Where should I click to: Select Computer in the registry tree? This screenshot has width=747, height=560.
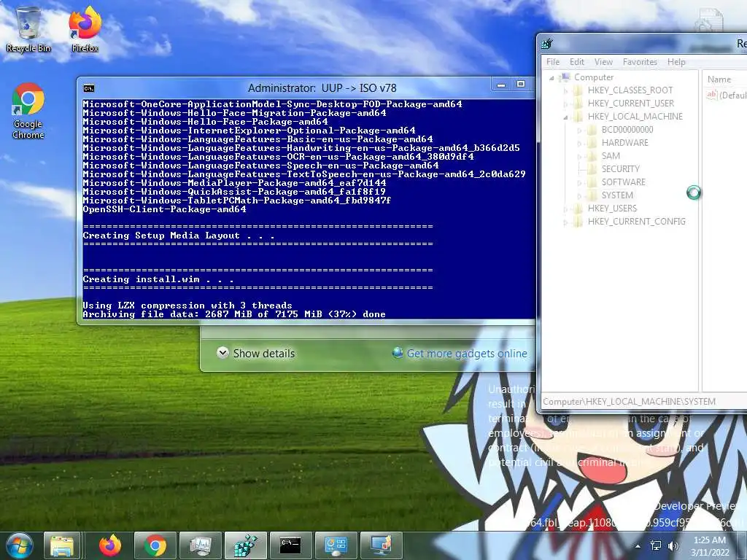pyautogui.click(x=594, y=77)
